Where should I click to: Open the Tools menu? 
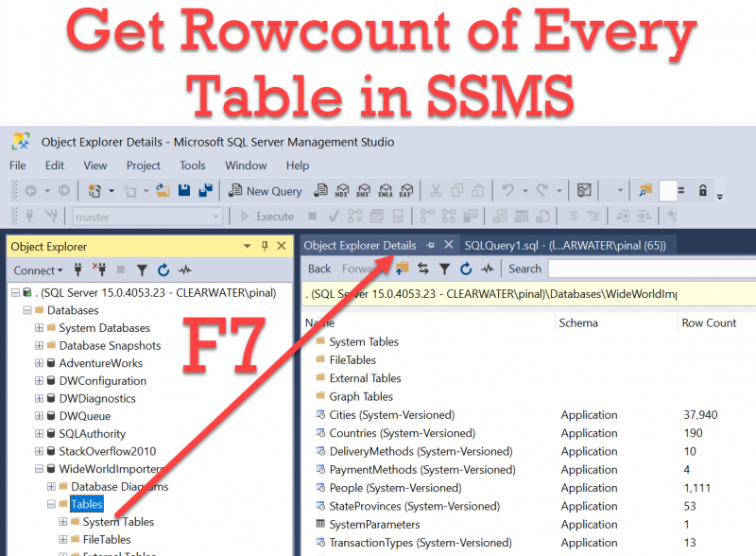tap(193, 165)
